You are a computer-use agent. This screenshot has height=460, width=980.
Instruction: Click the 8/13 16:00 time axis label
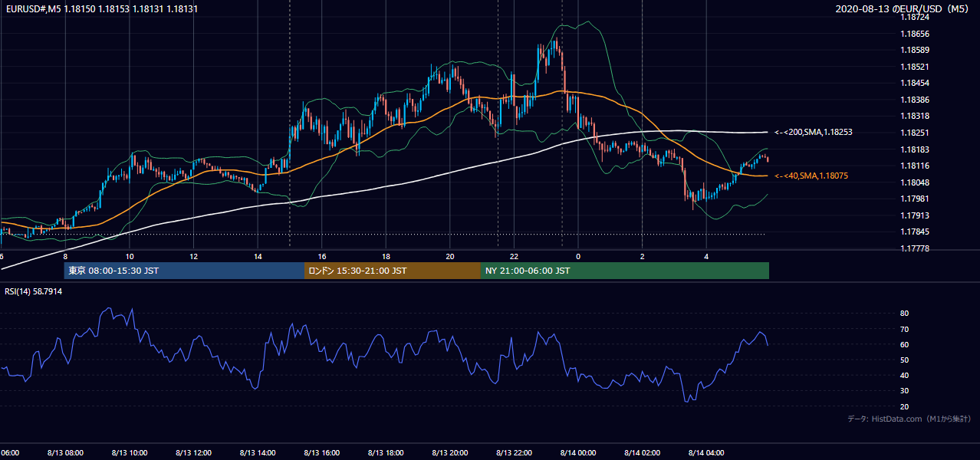point(321,452)
